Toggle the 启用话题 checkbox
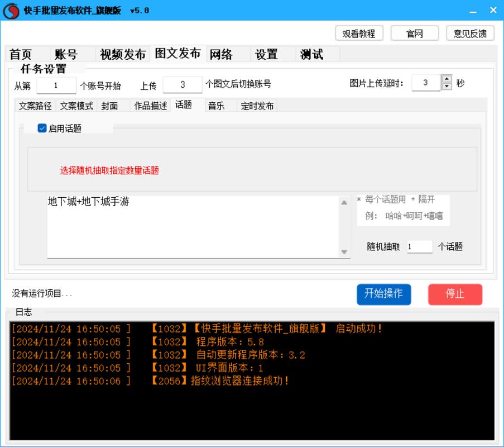The width and height of the screenshot is (504, 447). 42,129
